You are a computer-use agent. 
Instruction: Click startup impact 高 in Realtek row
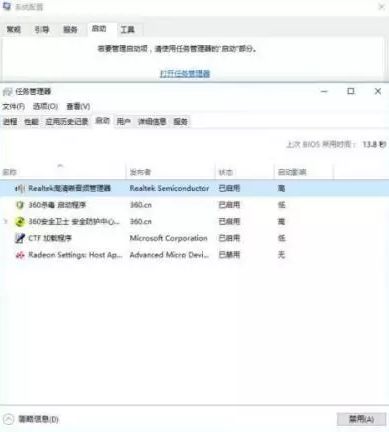281,188
